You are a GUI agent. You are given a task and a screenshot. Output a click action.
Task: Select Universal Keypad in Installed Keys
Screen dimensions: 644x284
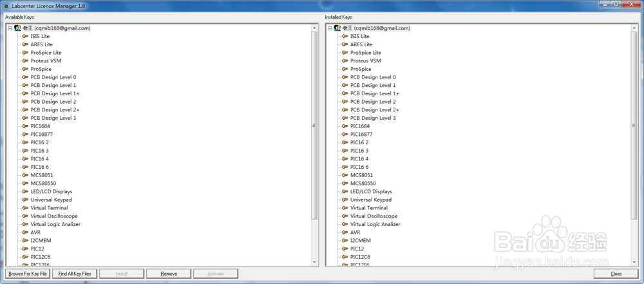[x=371, y=200]
